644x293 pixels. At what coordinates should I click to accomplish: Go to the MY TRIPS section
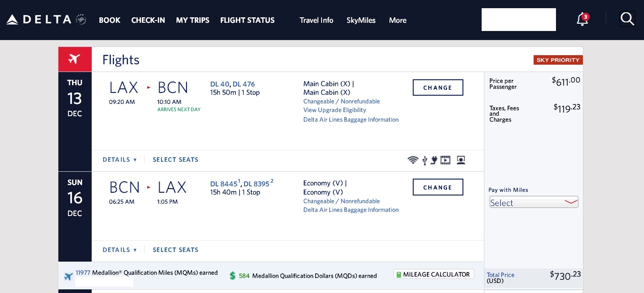tap(192, 20)
